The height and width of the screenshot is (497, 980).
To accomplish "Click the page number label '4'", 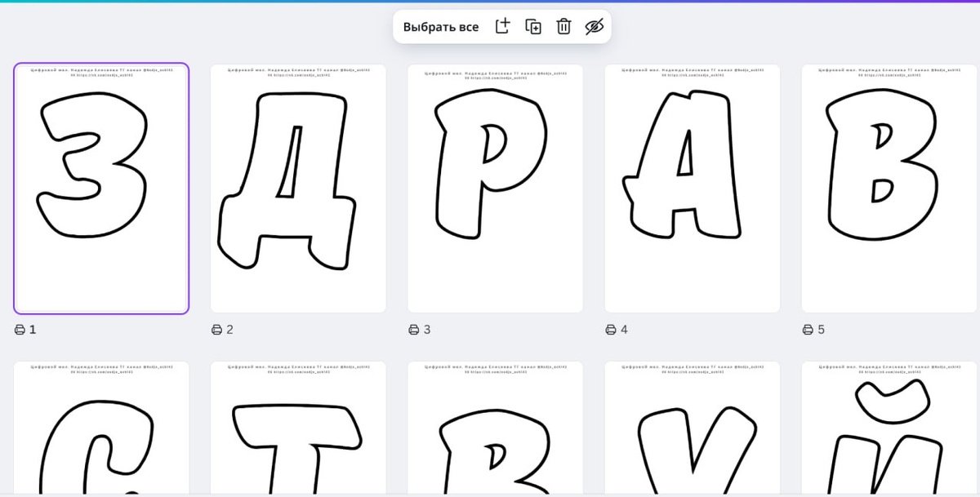I will click(624, 330).
